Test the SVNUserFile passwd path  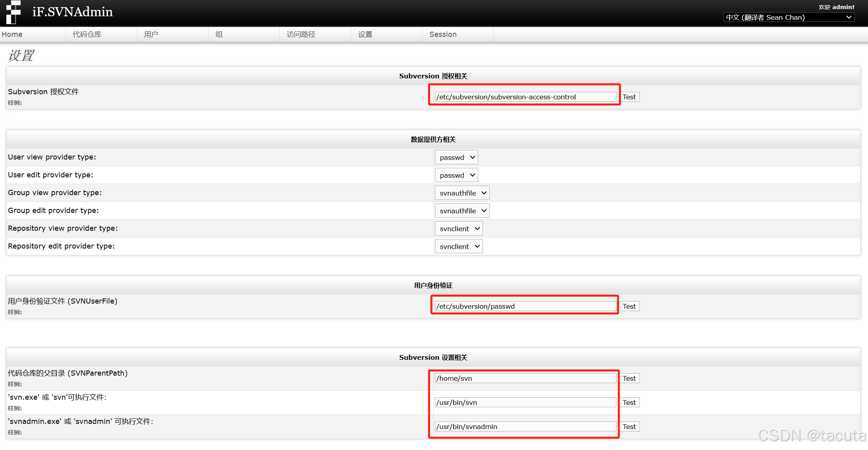coord(629,306)
